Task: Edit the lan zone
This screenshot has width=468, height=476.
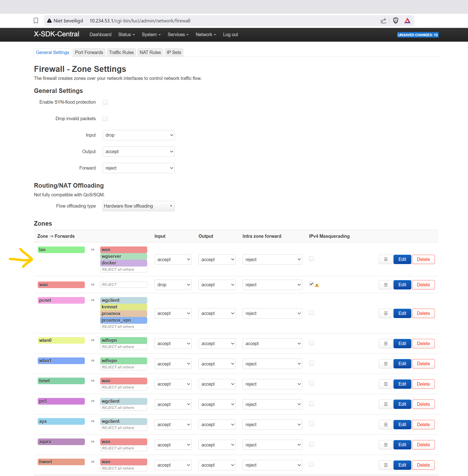Action: (x=402, y=259)
